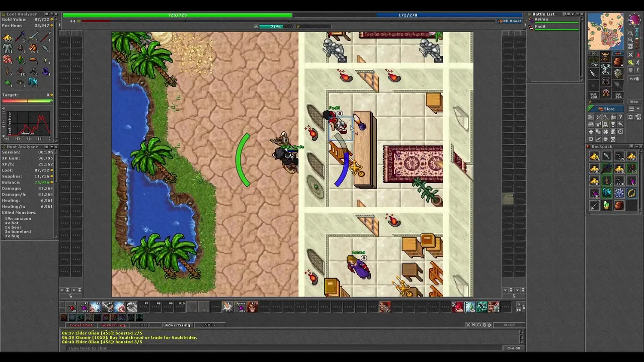The height and width of the screenshot is (362, 644).
Task: Click the XP Boost button
Action: click(x=510, y=21)
